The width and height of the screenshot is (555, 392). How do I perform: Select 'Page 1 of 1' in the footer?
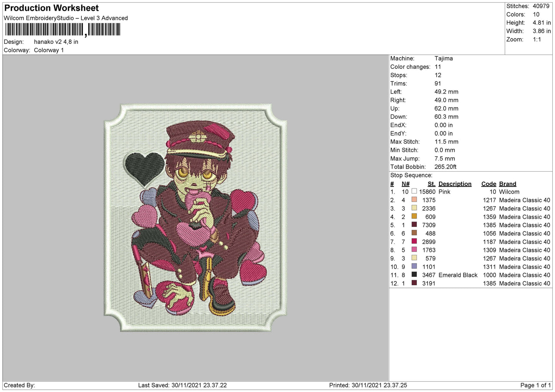[535, 385]
